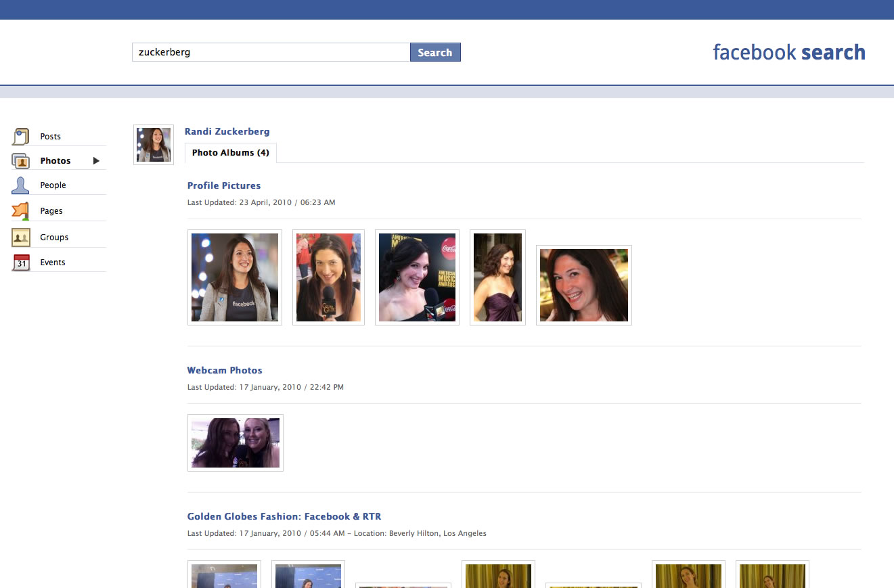Viewport: 894px width, 588px height.
Task: Open Golden Globes Fashion: Facebook & RTR album
Action: (x=284, y=516)
